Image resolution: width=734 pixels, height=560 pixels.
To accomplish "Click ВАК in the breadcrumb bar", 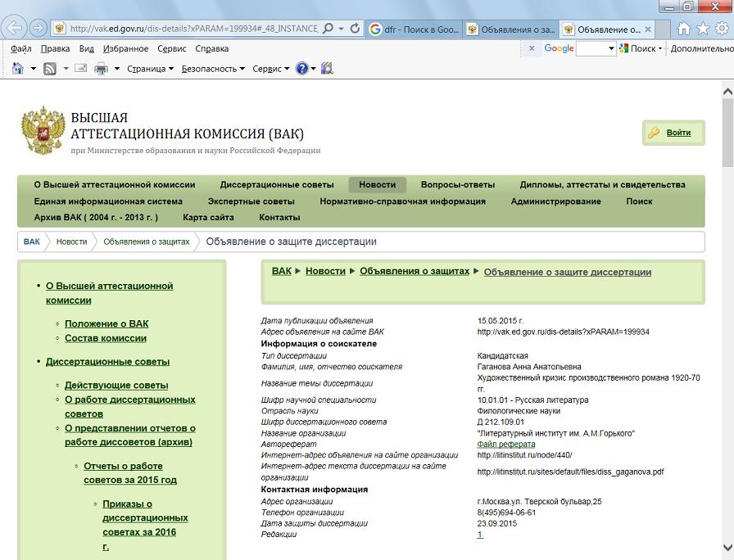I will coord(32,242).
